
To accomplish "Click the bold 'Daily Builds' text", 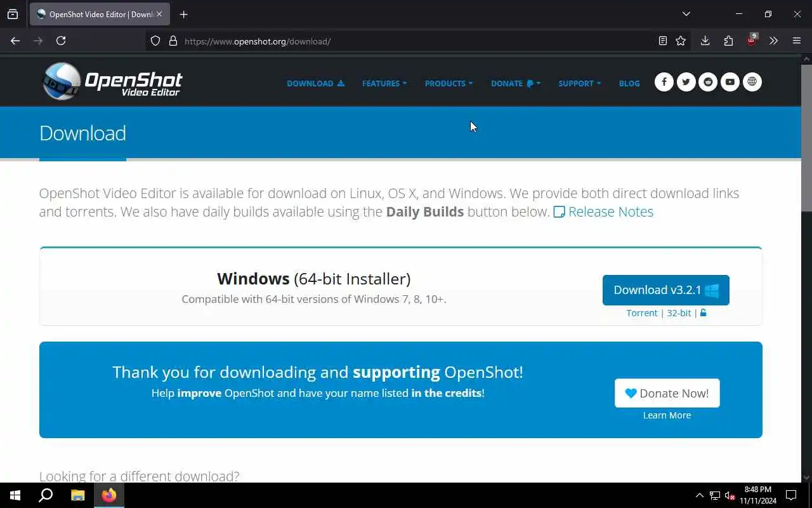I will click(425, 212).
